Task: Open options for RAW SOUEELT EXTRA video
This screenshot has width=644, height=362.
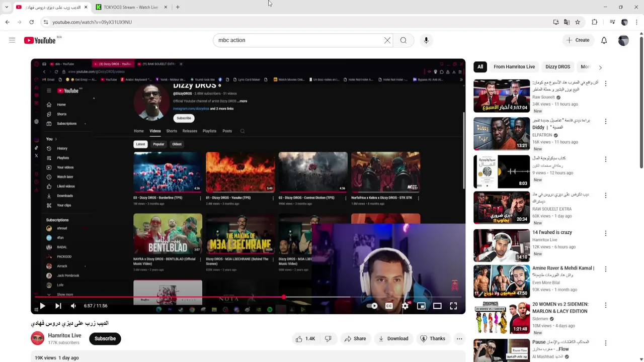Action: click(x=605, y=196)
